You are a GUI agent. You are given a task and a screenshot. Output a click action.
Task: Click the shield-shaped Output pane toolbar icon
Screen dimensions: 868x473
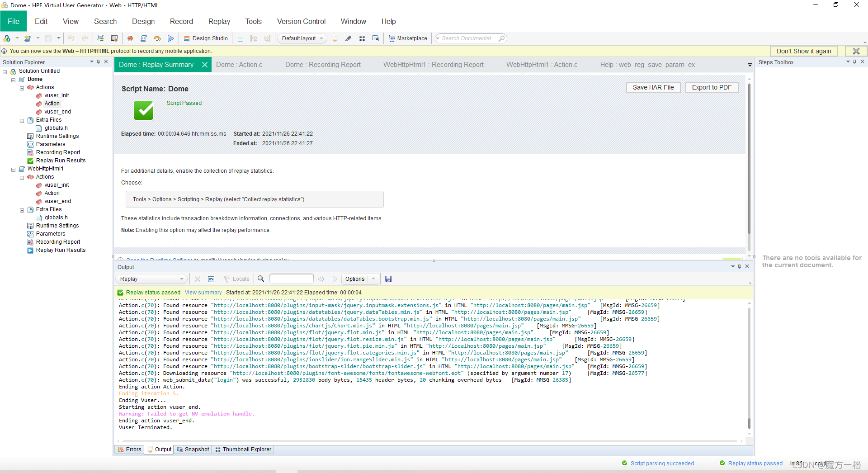(335, 38)
